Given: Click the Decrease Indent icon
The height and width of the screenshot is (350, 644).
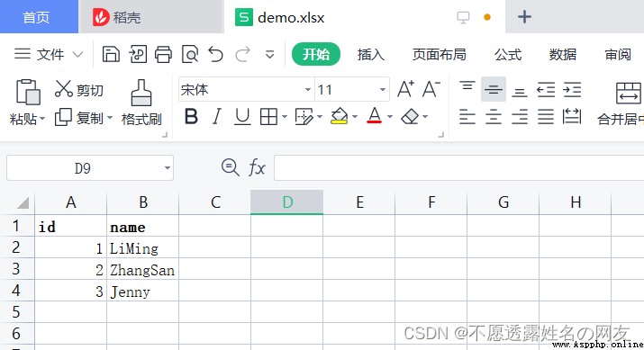Looking at the screenshot, I should (x=546, y=89).
